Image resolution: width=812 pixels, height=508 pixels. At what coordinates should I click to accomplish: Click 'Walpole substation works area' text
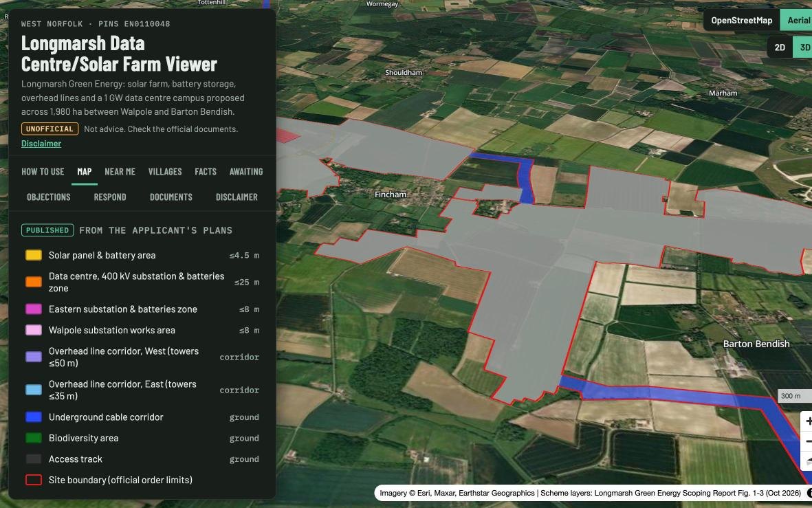pos(112,330)
